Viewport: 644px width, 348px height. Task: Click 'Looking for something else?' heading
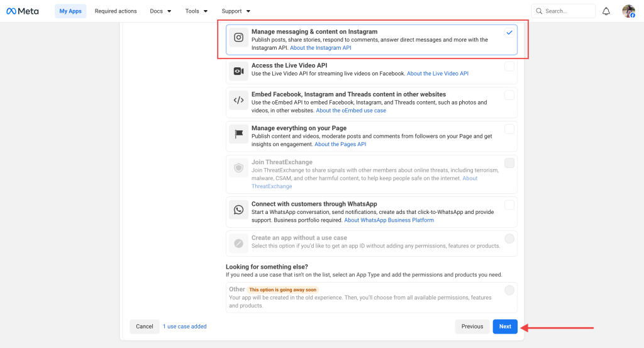pos(267,267)
